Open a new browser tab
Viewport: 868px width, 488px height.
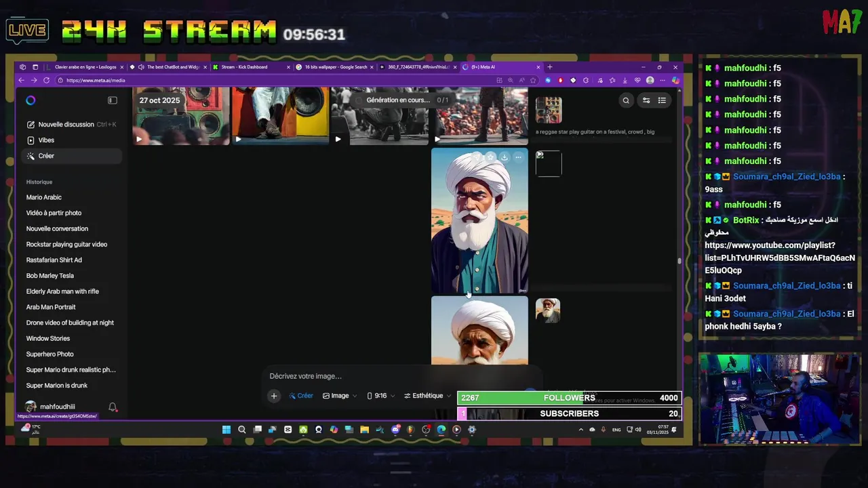tap(550, 67)
